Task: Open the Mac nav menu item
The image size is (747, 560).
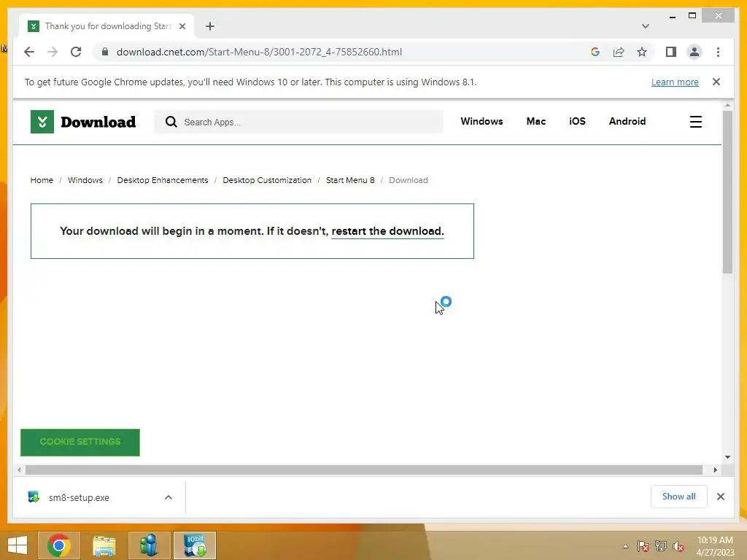Action: point(536,122)
